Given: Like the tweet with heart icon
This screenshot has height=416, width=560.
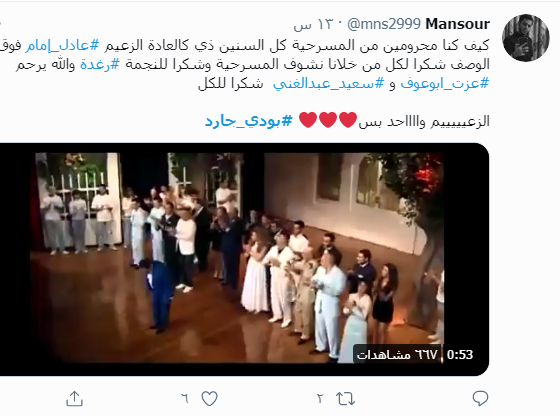Looking at the screenshot, I should coord(210,399).
